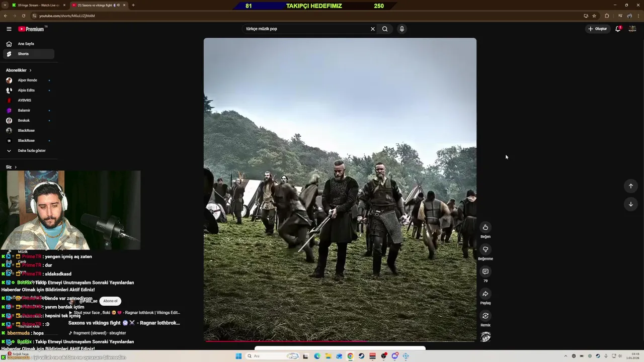Viewport: 644px width, 362px height.
Task: Close the XFringe Stream tab
Action: pyautogui.click(x=64, y=5)
